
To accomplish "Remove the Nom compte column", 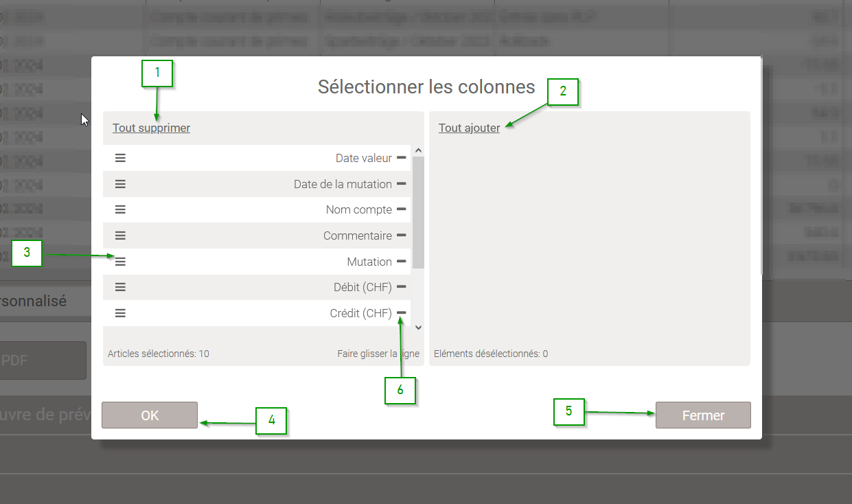I will tap(402, 209).
